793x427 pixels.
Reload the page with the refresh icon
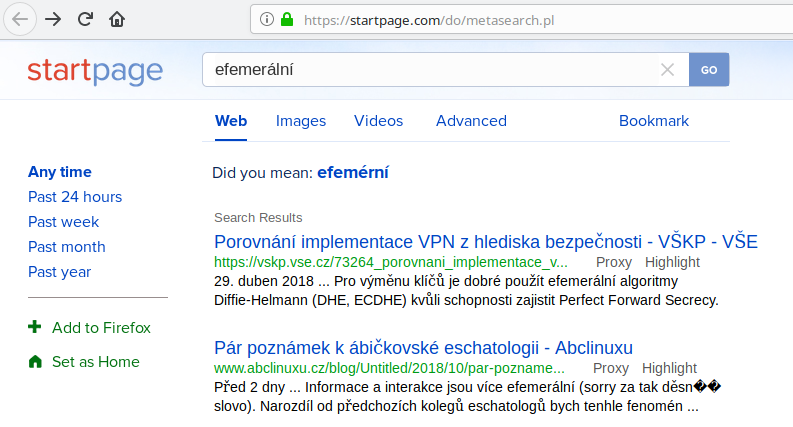tap(85, 19)
